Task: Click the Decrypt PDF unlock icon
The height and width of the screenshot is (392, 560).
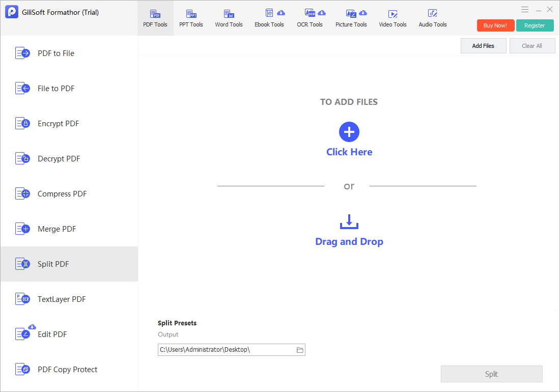Action: 22,158
